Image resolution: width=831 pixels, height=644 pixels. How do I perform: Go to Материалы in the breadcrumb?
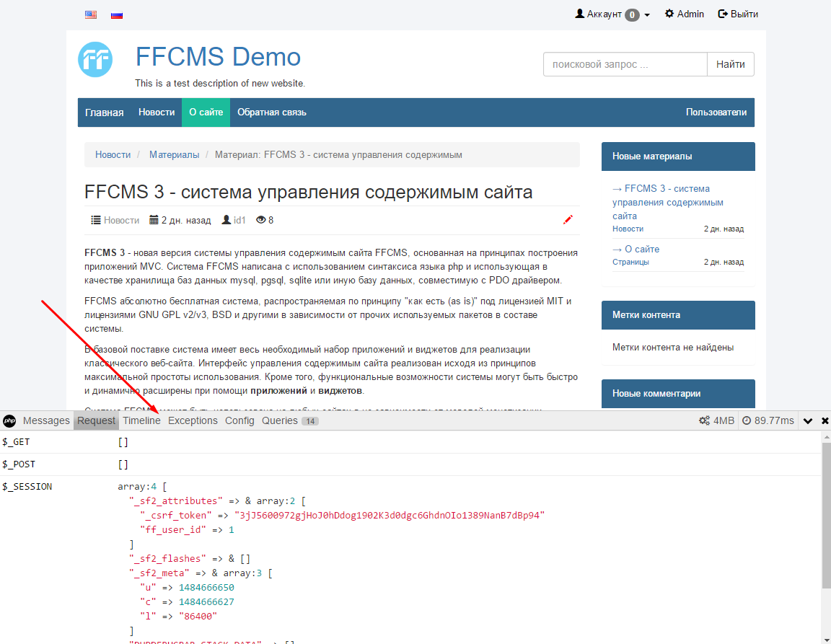[x=175, y=155]
